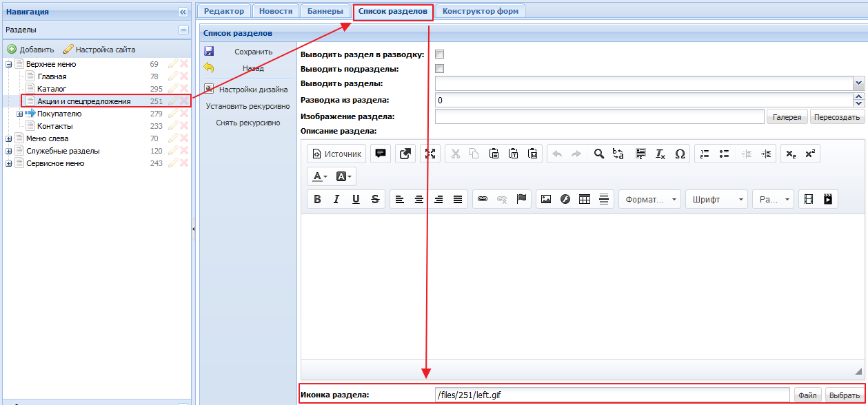
Task: Open the Новости tab
Action: 275,11
